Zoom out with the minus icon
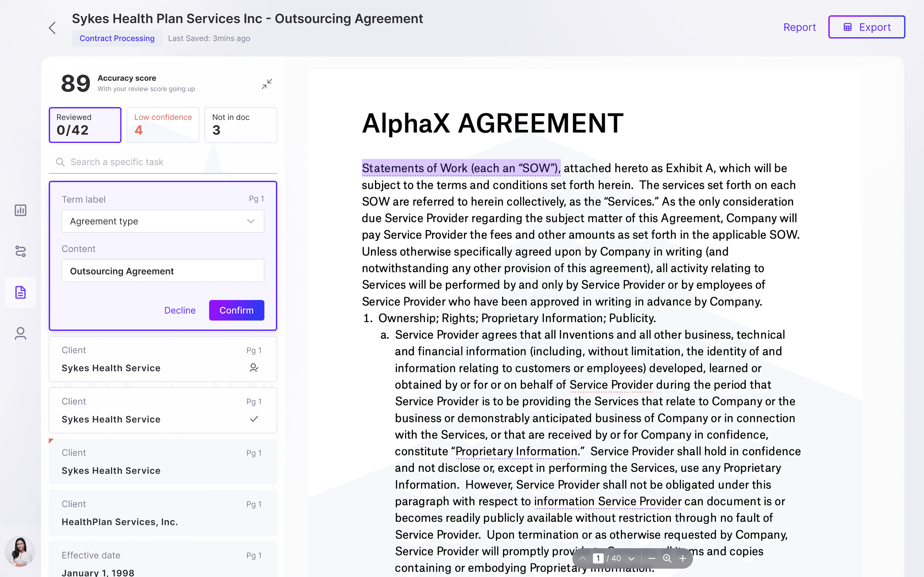The image size is (924, 577). click(652, 558)
